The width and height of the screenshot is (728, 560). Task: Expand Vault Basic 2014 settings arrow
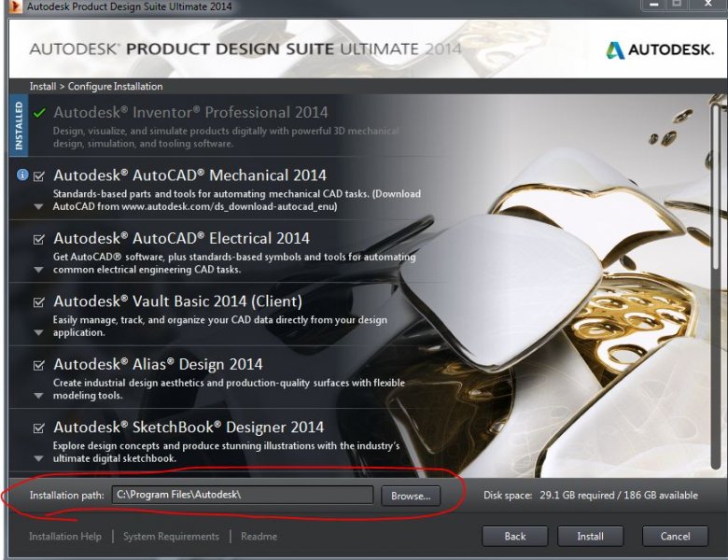(x=38, y=332)
